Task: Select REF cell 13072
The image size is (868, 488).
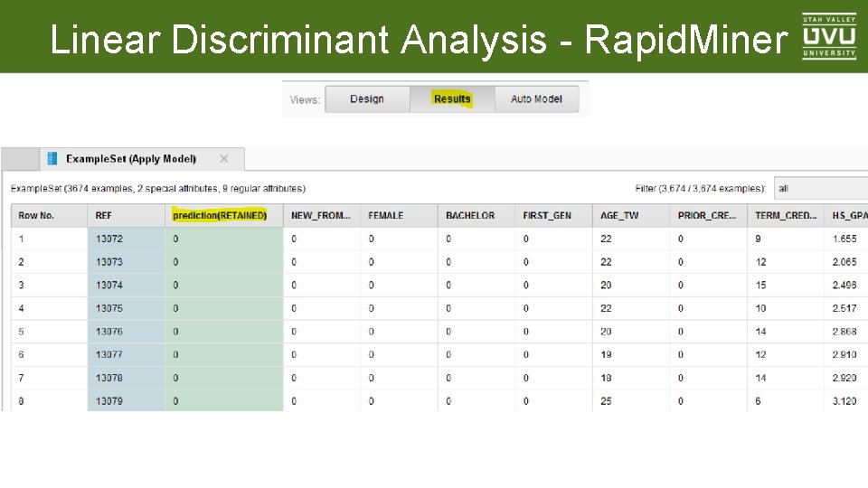Action: (x=127, y=239)
